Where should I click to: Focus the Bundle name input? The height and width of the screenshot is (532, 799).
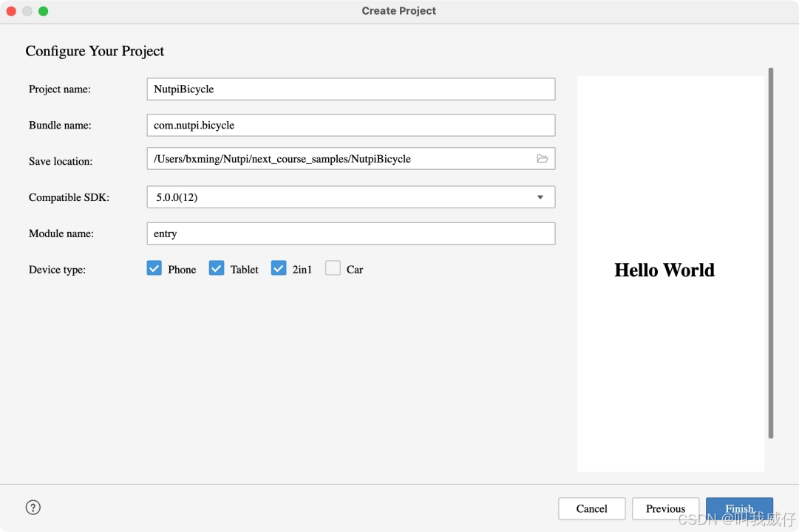click(x=351, y=126)
